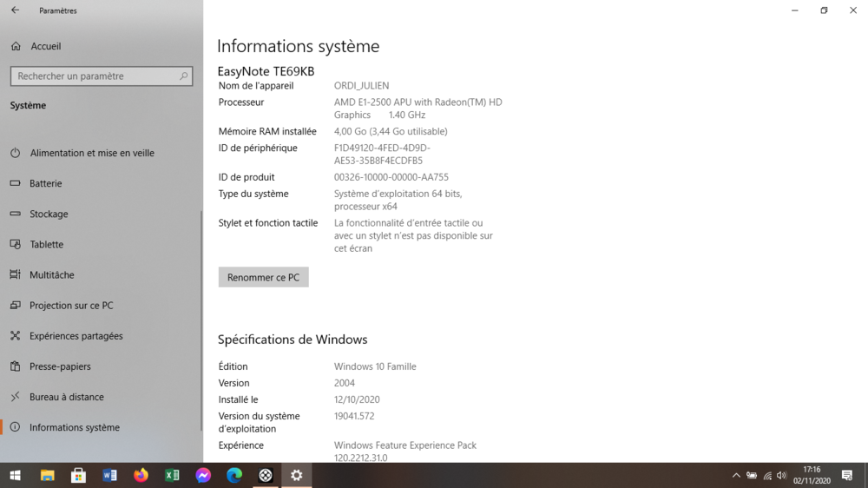
Task: Click the projection icon beside Projection sur ce PC
Action: [15, 305]
